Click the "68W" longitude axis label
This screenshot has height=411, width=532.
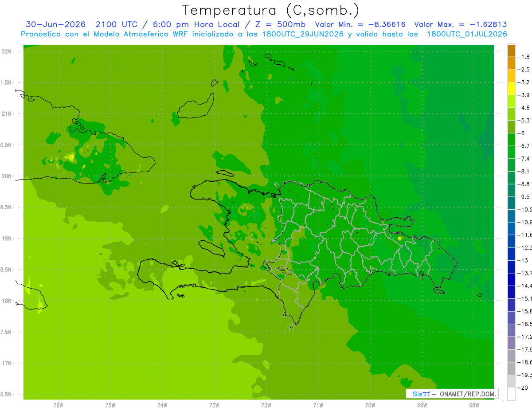pyautogui.click(x=474, y=405)
